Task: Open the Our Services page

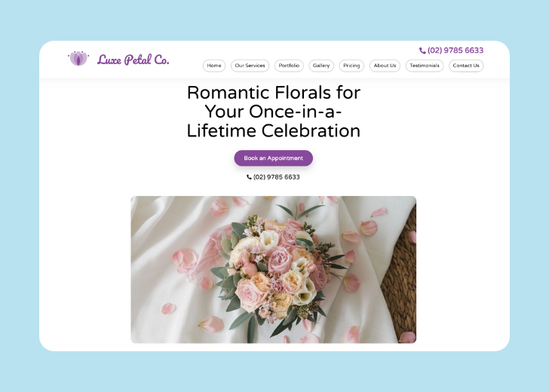Action: pyautogui.click(x=250, y=66)
